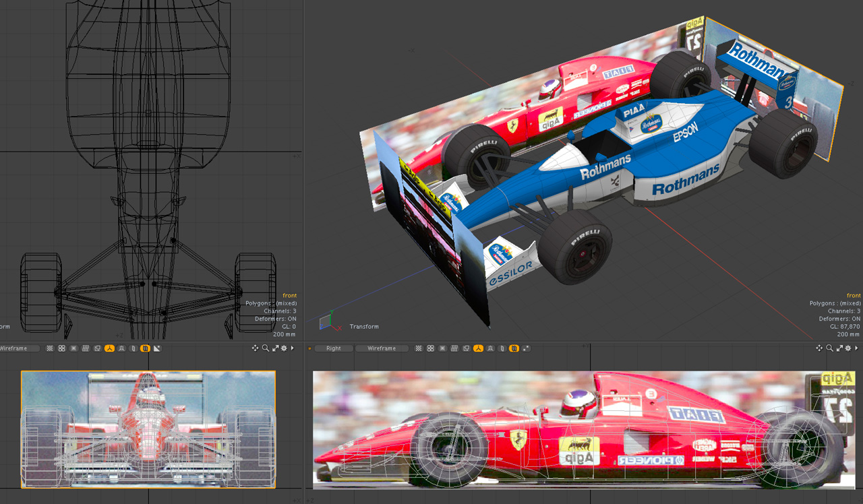
Task: Toggle single-page icon in Right viewport toolbar
Action: [502, 348]
